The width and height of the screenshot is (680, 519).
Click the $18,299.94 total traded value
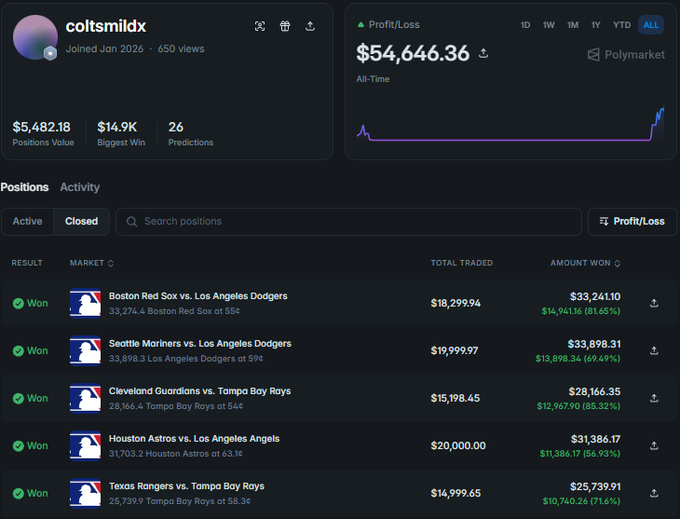(x=455, y=303)
